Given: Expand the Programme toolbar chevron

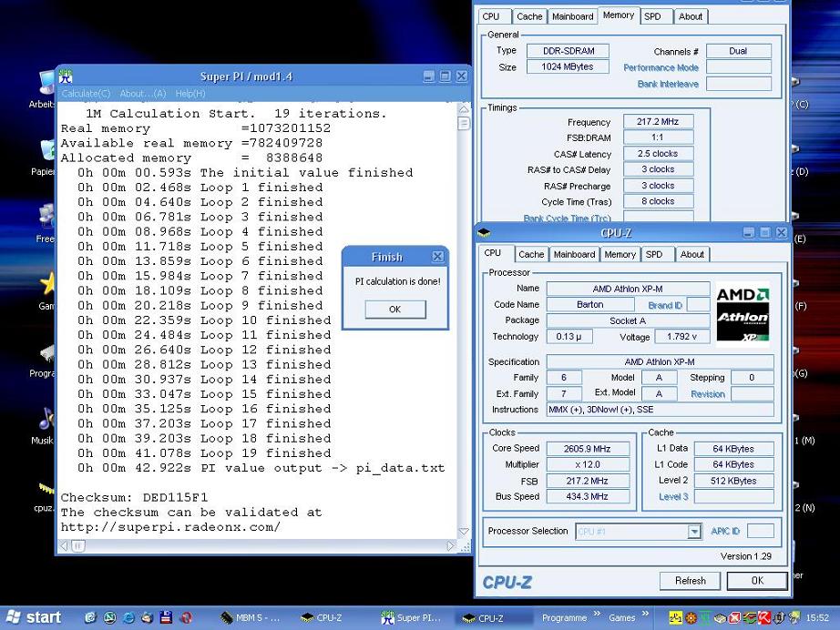Looking at the screenshot, I should [x=597, y=614].
